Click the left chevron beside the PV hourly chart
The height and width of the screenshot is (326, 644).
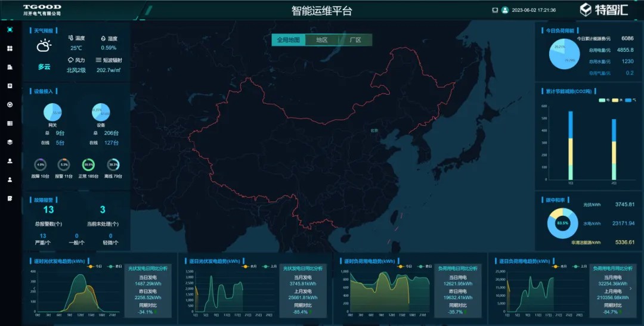point(35,290)
